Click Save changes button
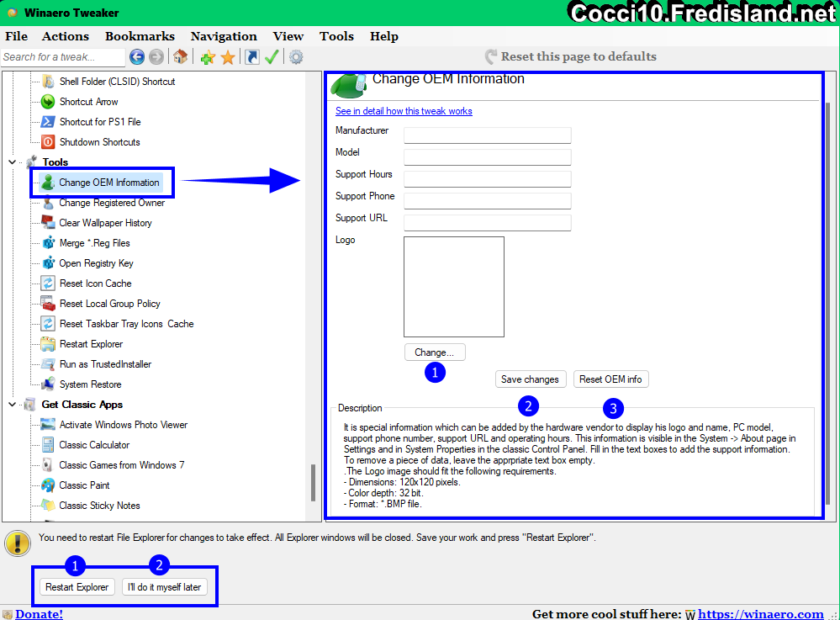Viewport: 840px width, 620px height. coord(530,379)
